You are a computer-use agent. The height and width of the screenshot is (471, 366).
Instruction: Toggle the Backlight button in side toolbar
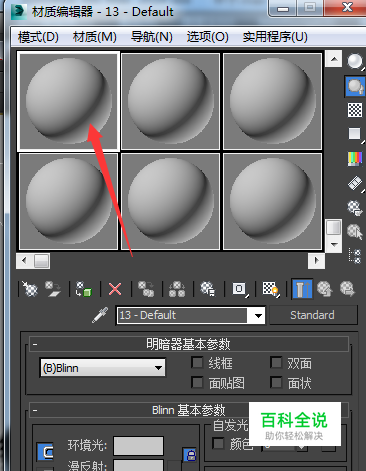(x=355, y=86)
